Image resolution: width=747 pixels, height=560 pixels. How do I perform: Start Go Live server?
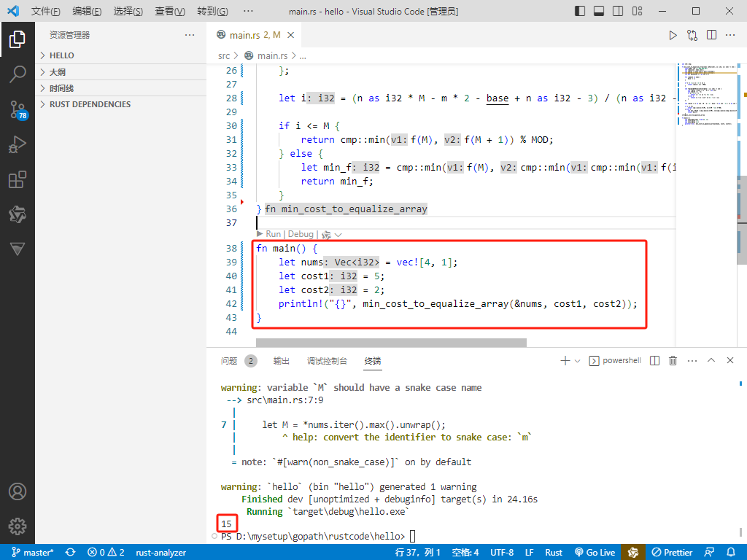pos(595,553)
